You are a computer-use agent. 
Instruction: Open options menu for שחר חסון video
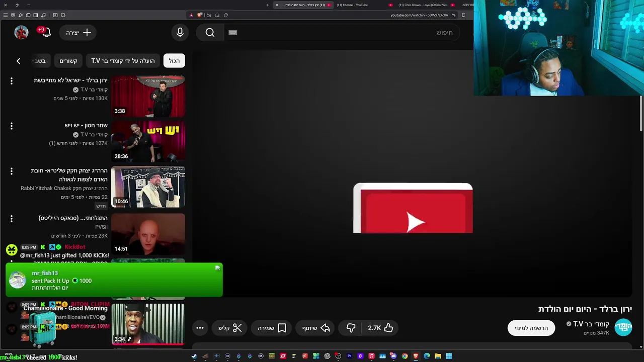pos(12,126)
